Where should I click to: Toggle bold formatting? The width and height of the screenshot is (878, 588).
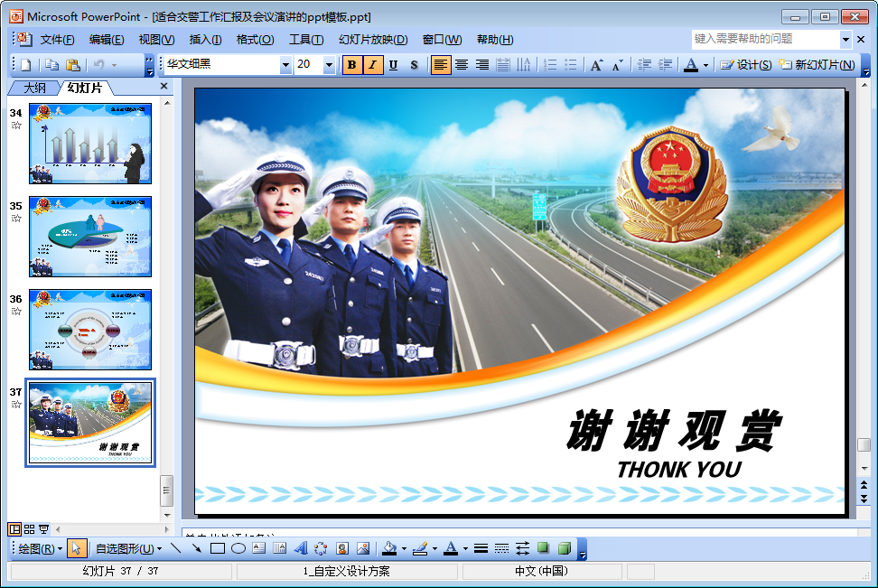[351, 65]
